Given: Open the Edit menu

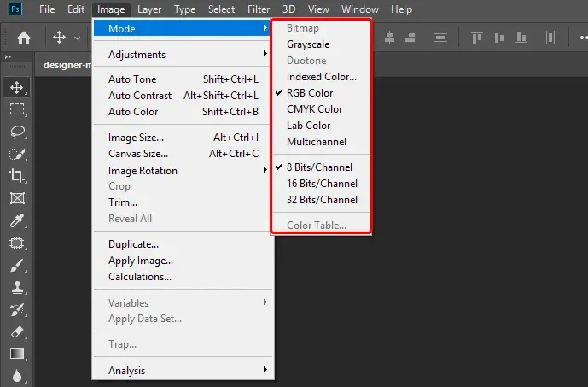Looking at the screenshot, I should point(76,9).
